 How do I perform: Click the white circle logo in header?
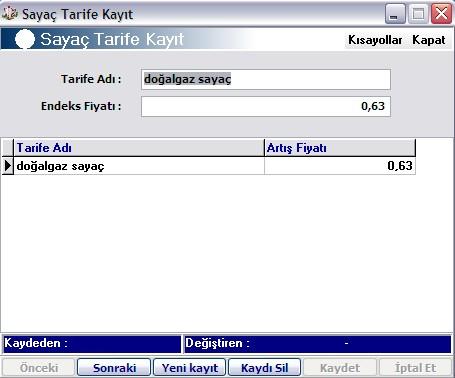pyautogui.click(x=25, y=39)
